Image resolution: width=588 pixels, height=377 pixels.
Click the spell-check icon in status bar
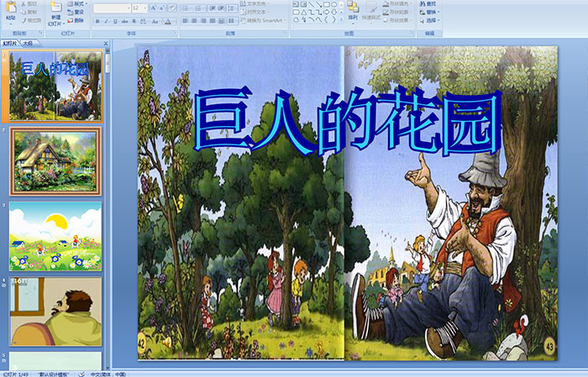pyautogui.click(x=81, y=374)
